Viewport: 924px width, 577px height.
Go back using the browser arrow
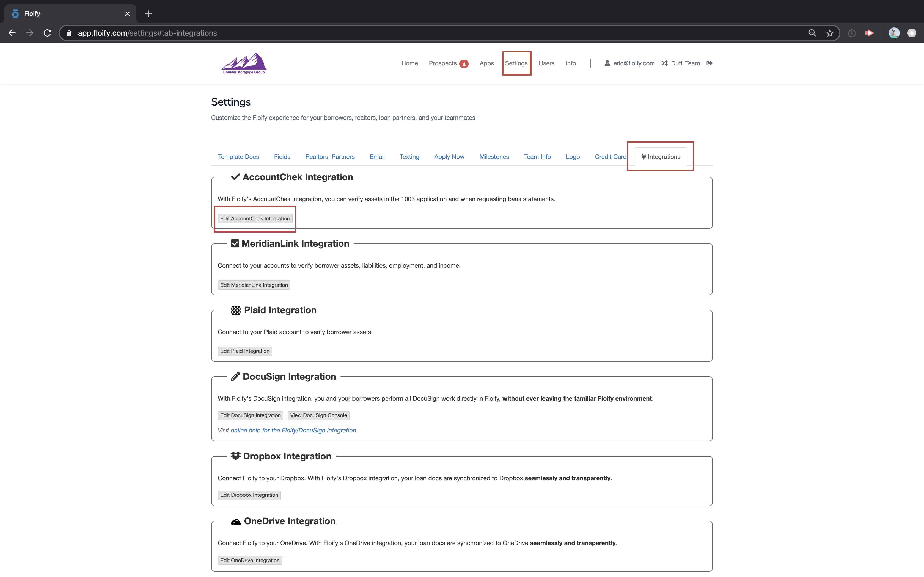[12, 33]
